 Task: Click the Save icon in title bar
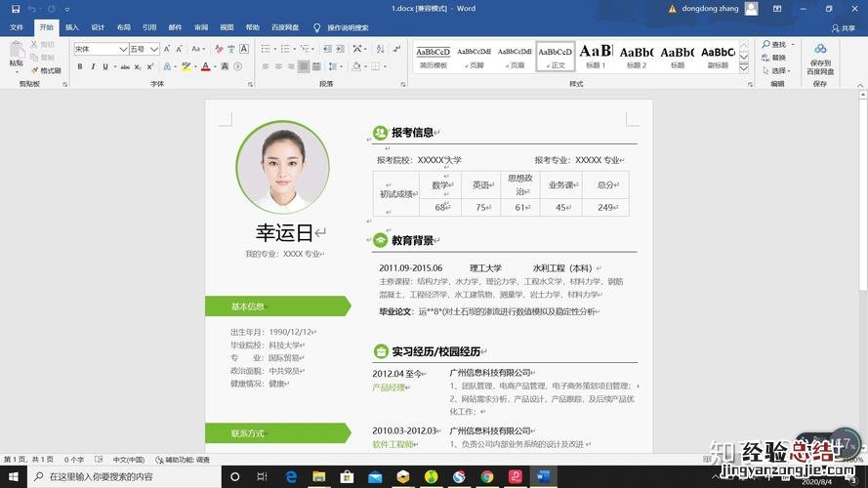click(x=15, y=9)
